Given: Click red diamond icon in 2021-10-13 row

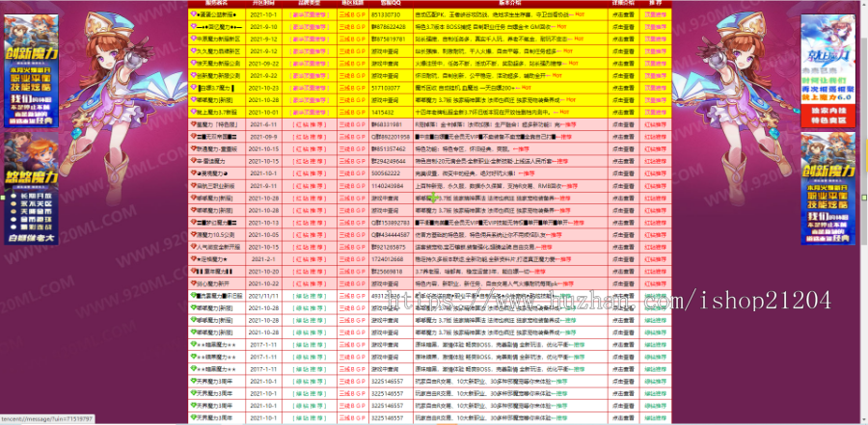Looking at the screenshot, I should [193, 223].
